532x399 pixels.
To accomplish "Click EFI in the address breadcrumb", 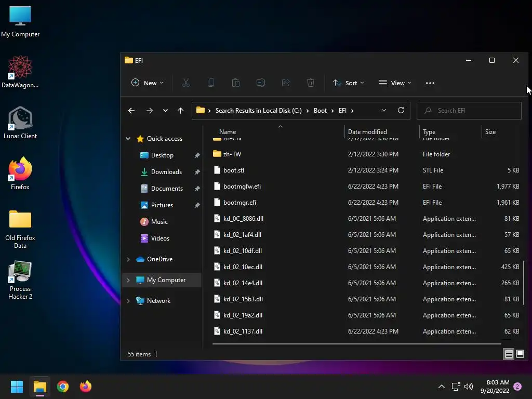I will (342, 111).
